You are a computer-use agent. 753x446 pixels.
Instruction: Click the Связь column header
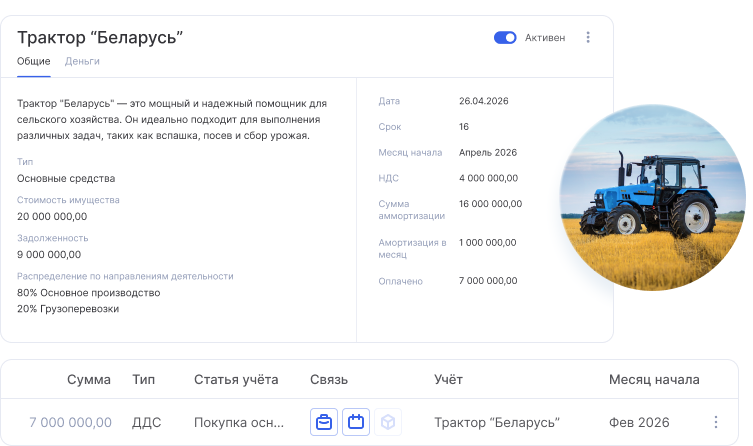pyautogui.click(x=329, y=380)
